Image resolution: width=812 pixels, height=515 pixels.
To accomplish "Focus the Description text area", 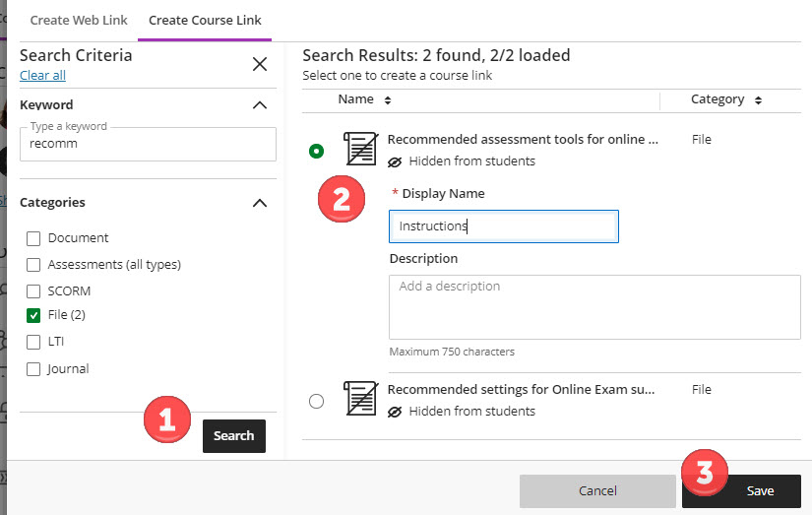I will 594,307.
